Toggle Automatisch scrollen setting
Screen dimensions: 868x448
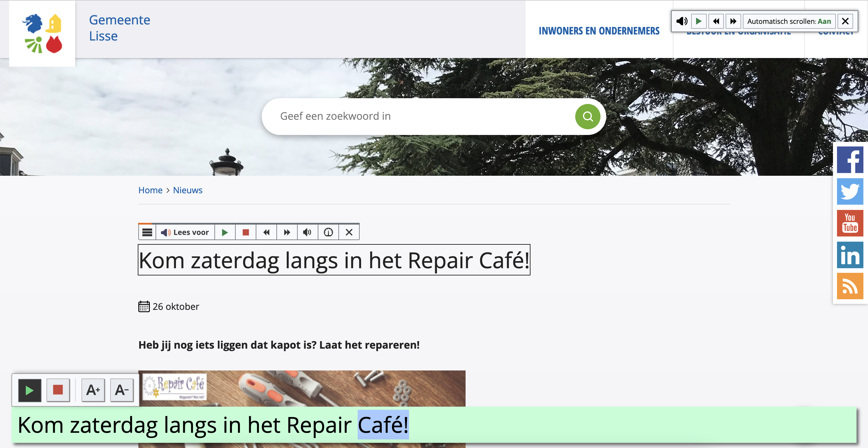coord(789,21)
